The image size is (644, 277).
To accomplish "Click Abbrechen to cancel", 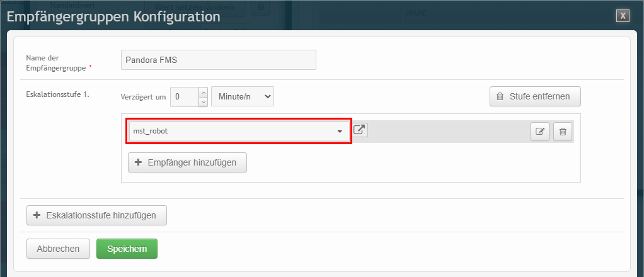I will (58, 249).
